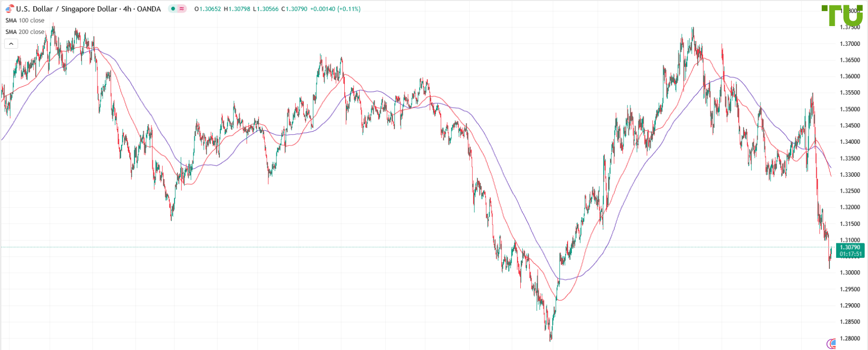Viewport: 868px width, 350px height.
Task: Select the SMA 200 close legend entry
Action: coord(25,32)
